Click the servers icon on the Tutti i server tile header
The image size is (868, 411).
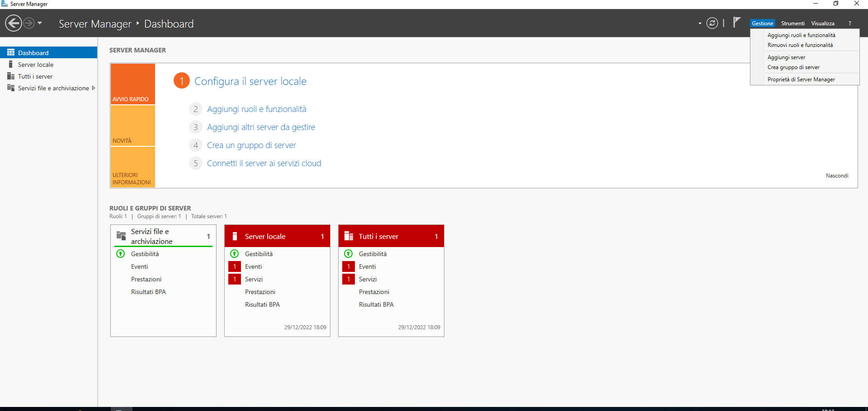pos(349,236)
